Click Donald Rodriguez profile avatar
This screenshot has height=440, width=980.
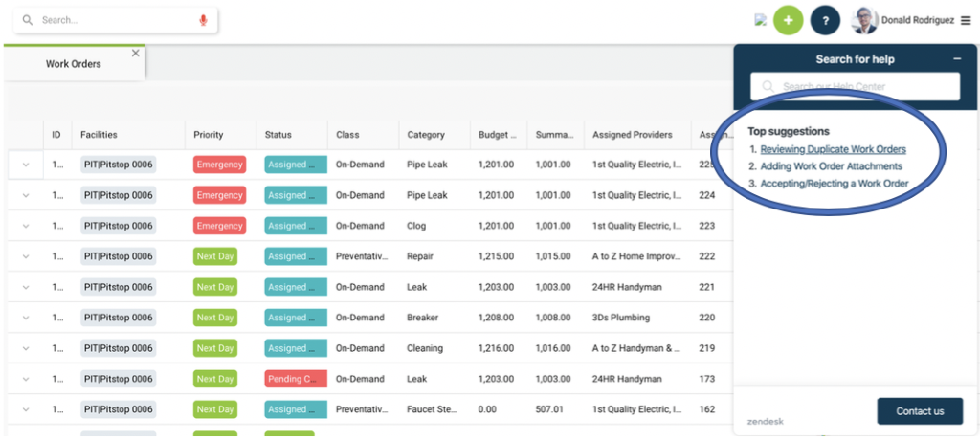coord(864,20)
